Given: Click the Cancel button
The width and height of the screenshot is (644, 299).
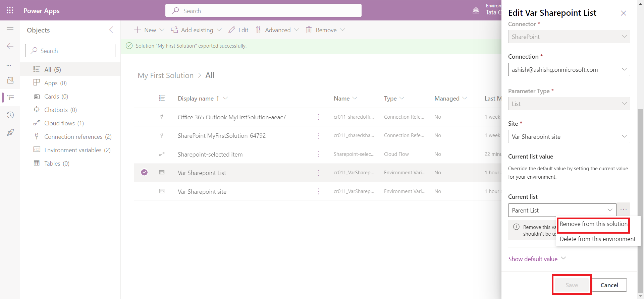Looking at the screenshot, I should tap(609, 285).
